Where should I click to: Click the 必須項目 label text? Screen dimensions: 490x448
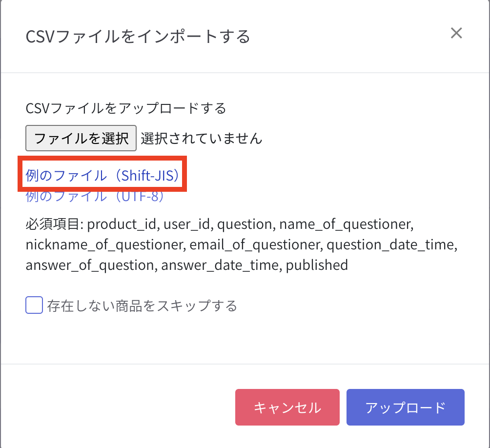click(55, 224)
